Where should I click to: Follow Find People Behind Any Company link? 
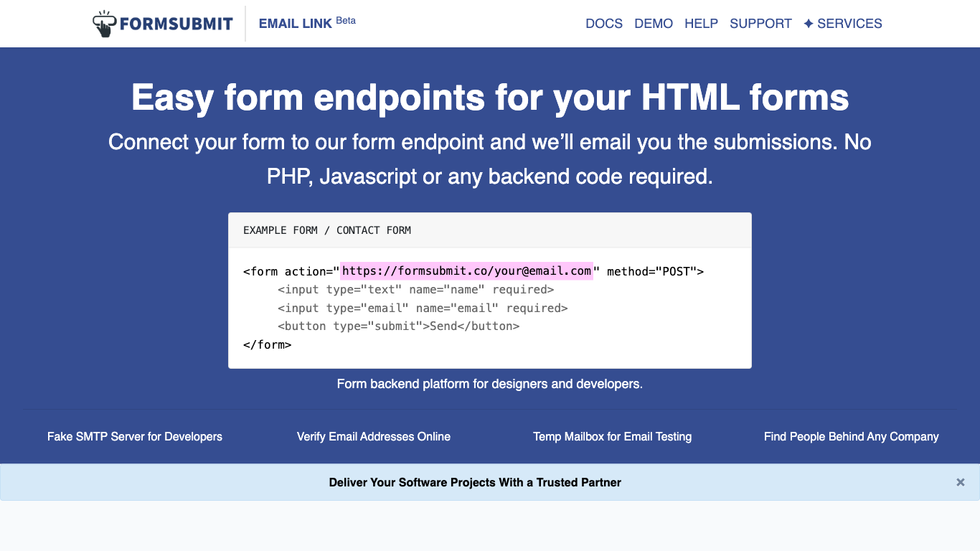coord(852,436)
